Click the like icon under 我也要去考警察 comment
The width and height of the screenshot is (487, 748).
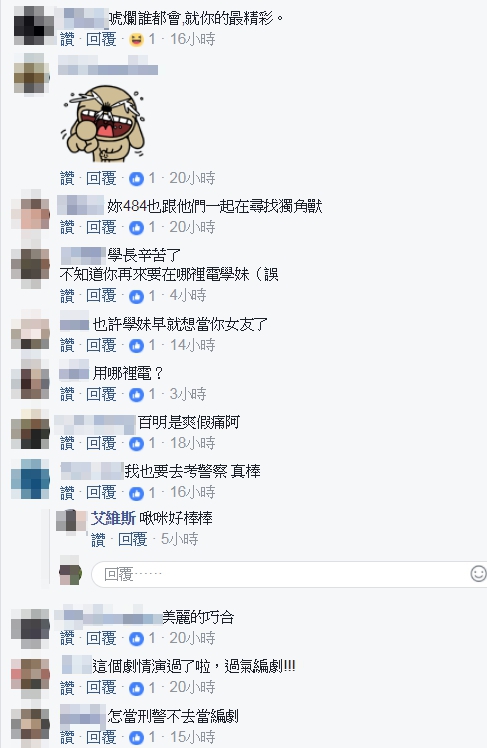tap(136, 493)
